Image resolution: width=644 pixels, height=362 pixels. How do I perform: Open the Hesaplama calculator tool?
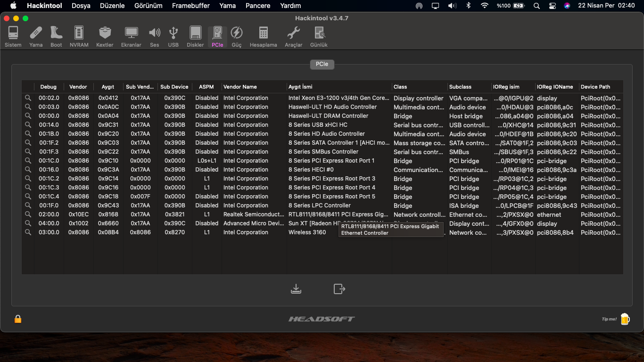click(x=263, y=37)
